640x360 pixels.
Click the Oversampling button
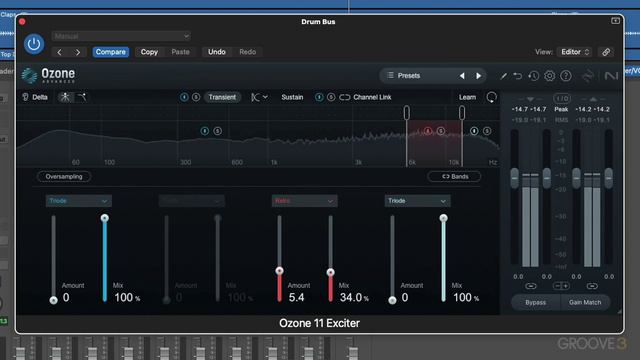[64, 176]
